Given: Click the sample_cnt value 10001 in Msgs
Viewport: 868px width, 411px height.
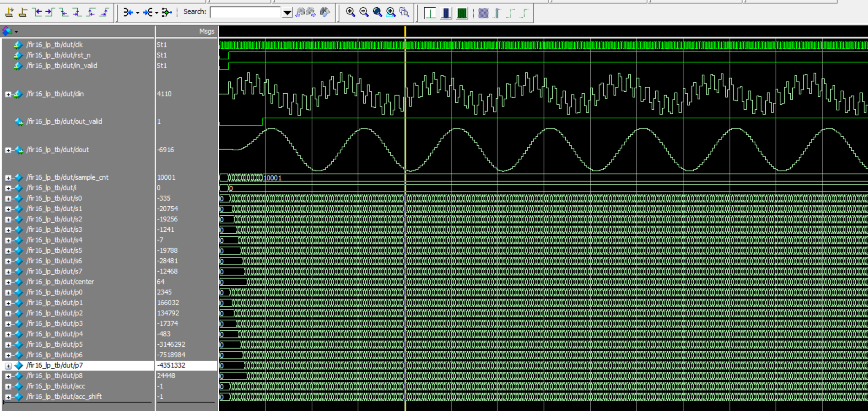Looking at the screenshot, I should coord(166,177).
